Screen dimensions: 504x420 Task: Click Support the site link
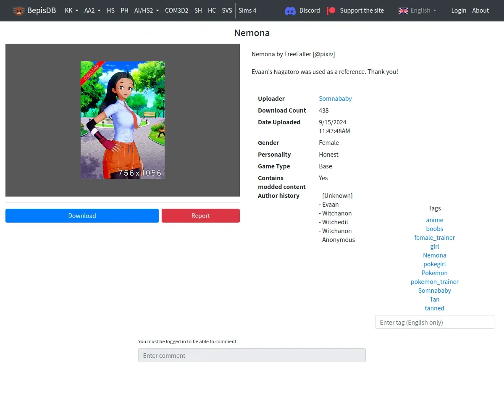[362, 10]
